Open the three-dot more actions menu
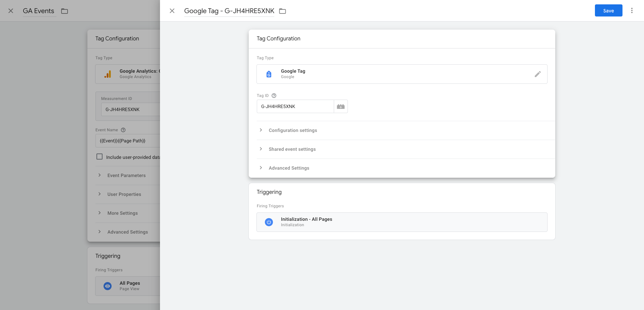Screen dimensions: 644x310 (632, 11)
